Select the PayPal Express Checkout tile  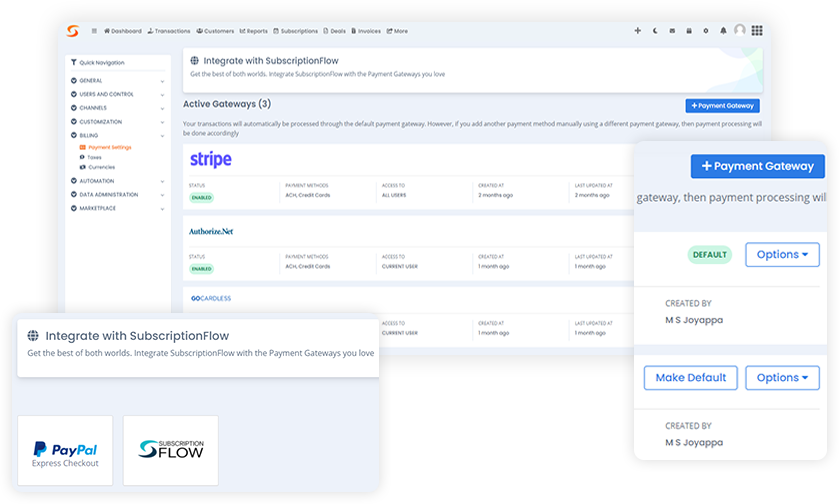pos(65,450)
